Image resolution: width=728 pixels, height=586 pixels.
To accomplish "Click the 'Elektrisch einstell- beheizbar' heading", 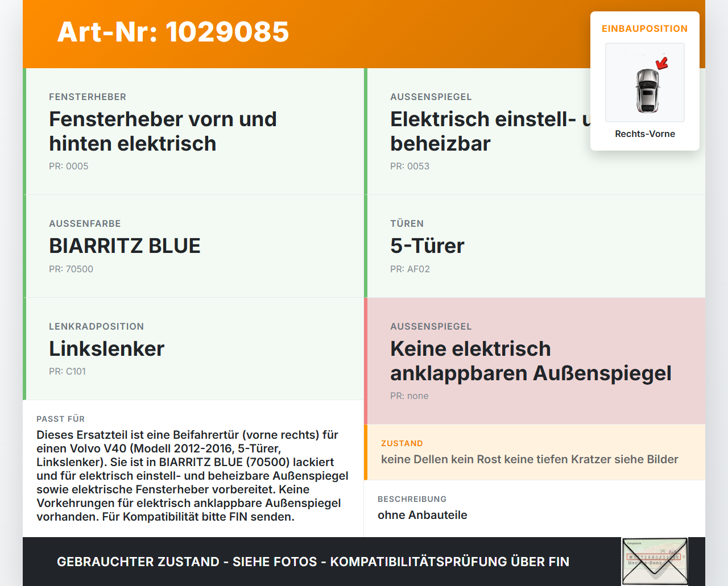I will coord(490,131).
